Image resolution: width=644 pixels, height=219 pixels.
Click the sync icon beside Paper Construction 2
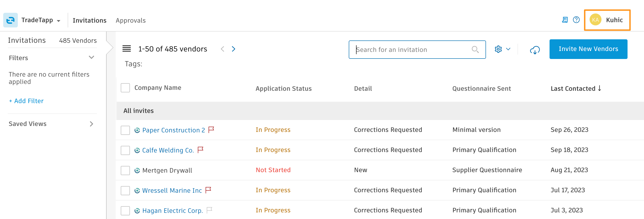[137, 130]
